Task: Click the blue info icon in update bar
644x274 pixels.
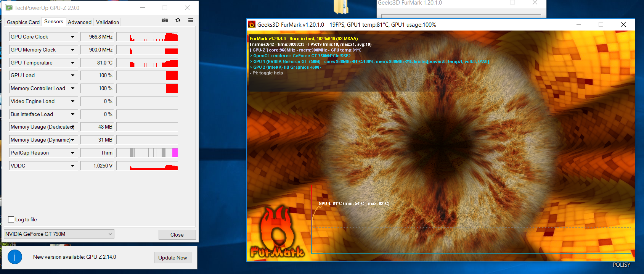Action: pyautogui.click(x=15, y=257)
